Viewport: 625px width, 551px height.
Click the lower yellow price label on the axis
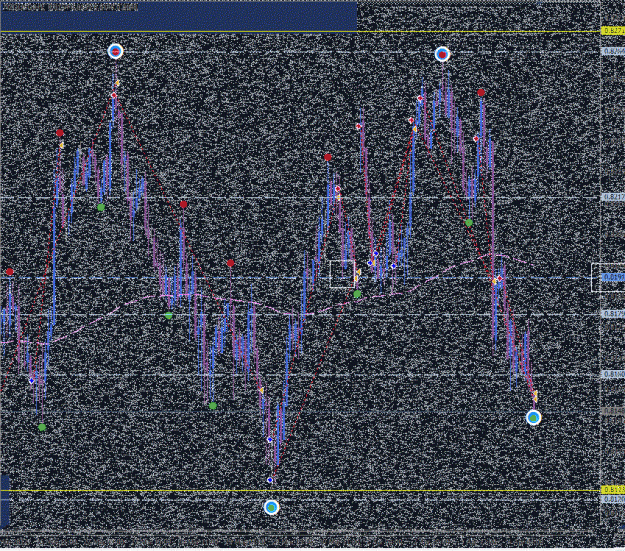[x=613, y=490]
